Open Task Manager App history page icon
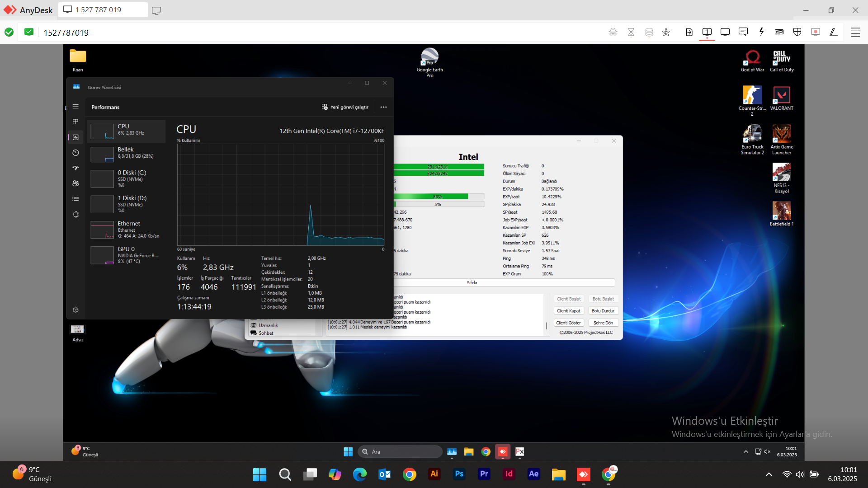 pyautogui.click(x=75, y=153)
